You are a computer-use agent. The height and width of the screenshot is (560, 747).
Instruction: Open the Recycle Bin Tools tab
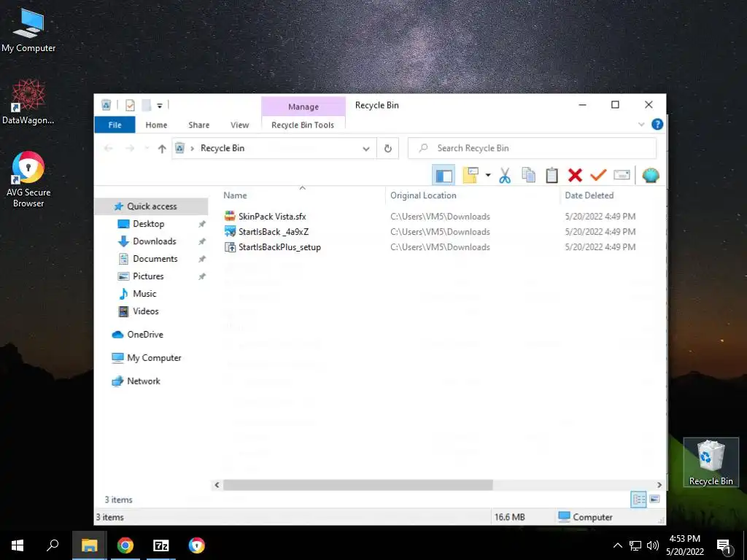[303, 125]
